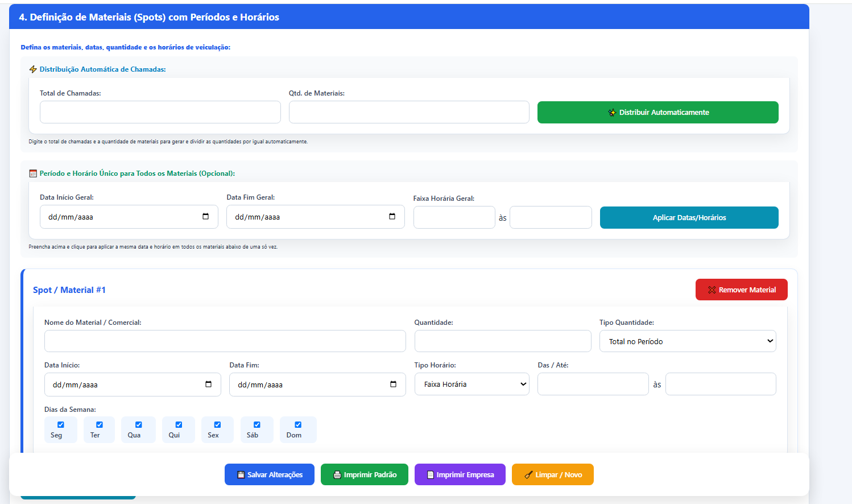Image resolution: width=852 pixels, height=504 pixels.
Task: Click the 'Preencha acima e clique para aplicar' hint
Action: (153, 247)
